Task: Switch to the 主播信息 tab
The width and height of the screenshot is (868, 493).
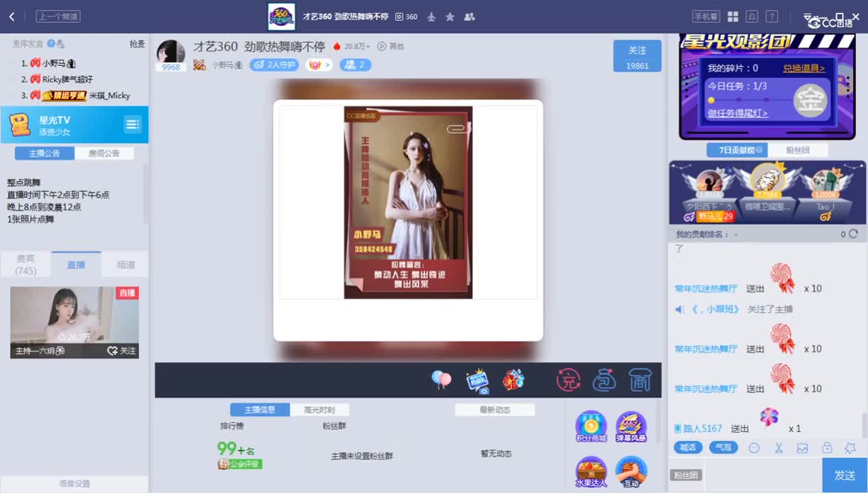Action: (259, 410)
